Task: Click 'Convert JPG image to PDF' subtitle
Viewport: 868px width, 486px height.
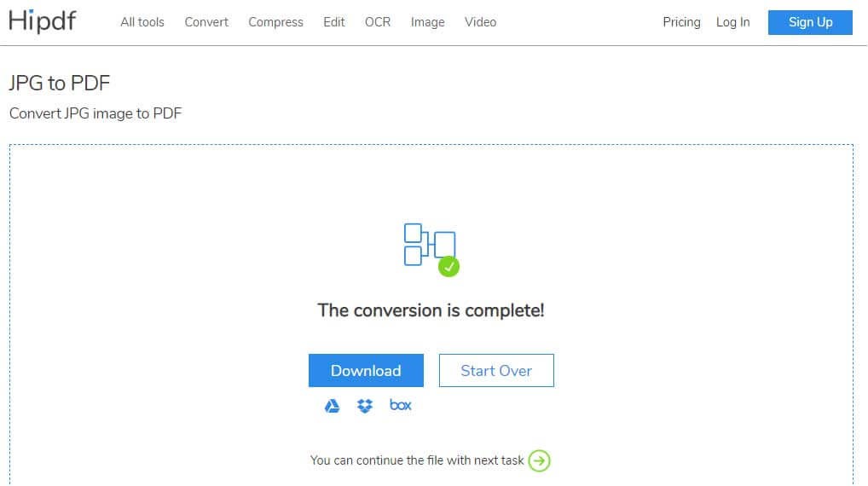Action: (x=95, y=113)
